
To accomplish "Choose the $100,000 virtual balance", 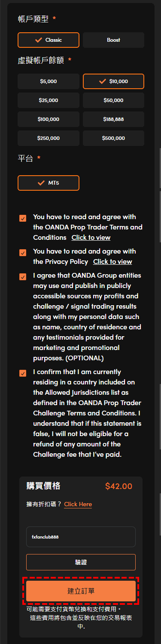I will (49, 119).
